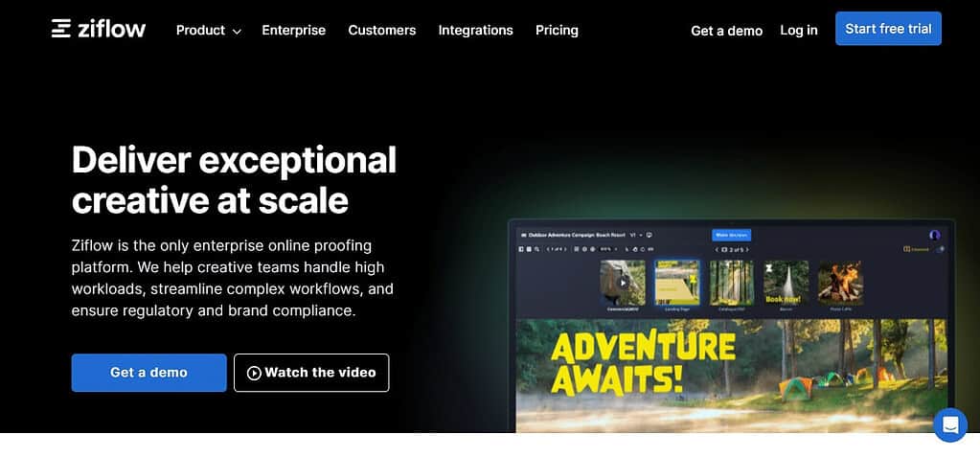Viewport: 980px width, 457px height.
Task: Open the Integrations page
Action: point(475,30)
